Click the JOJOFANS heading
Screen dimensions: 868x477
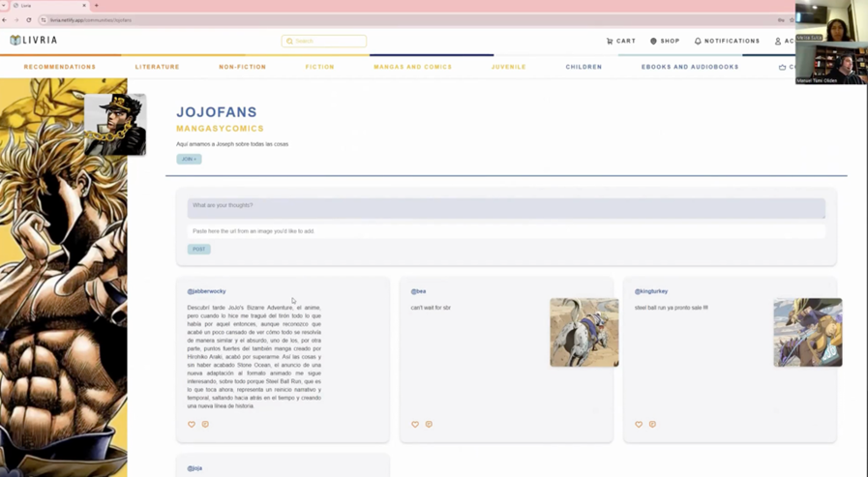point(217,112)
